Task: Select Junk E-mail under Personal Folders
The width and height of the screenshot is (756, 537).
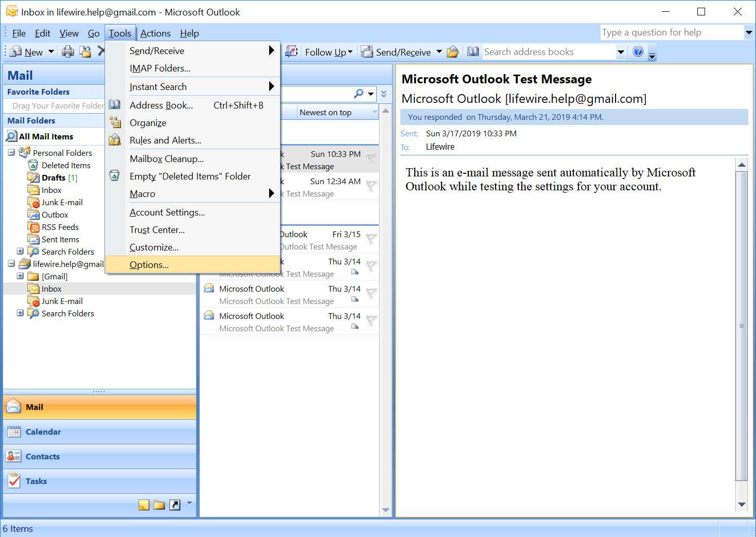Action: click(x=62, y=202)
